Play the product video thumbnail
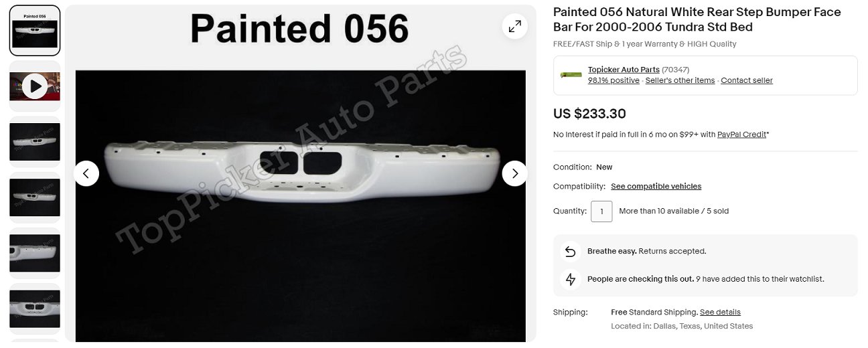This screenshot has width=868, height=348. (35, 86)
